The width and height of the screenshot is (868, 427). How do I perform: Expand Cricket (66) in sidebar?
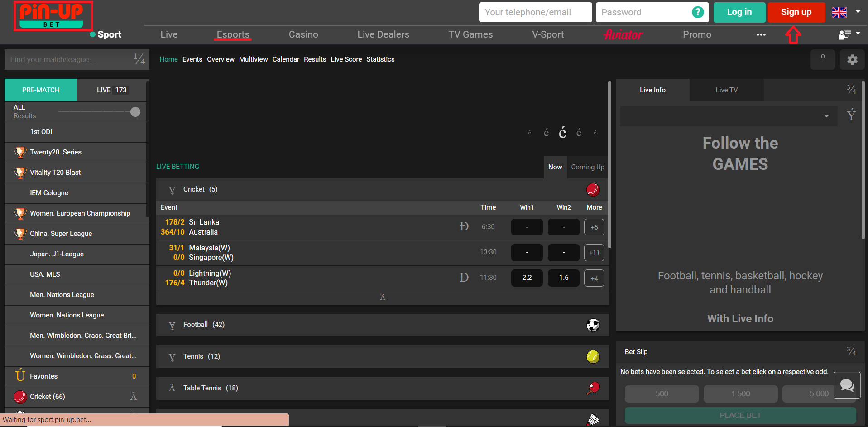[x=134, y=397]
